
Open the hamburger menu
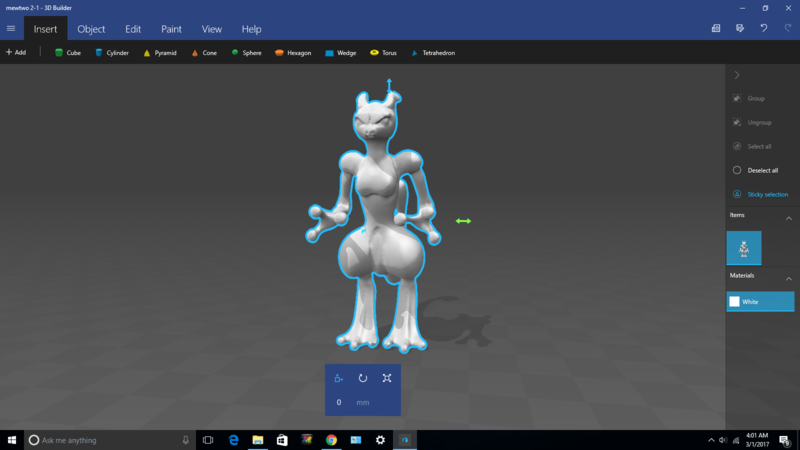pyautogui.click(x=11, y=29)
